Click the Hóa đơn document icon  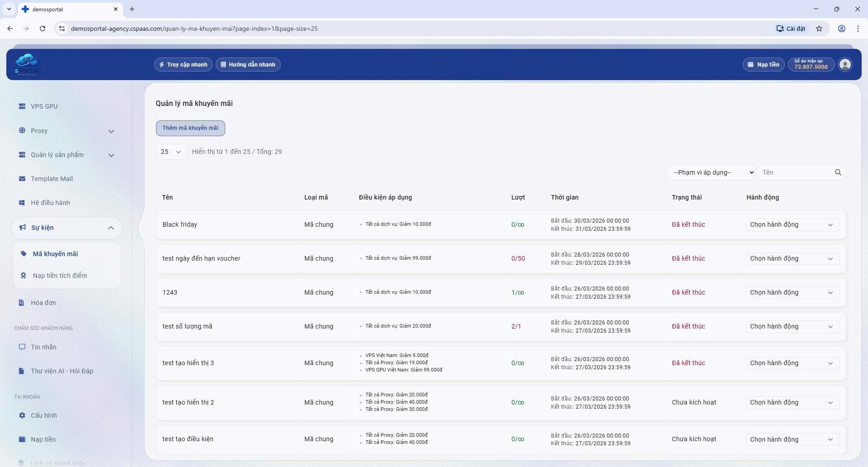[21, 303]
